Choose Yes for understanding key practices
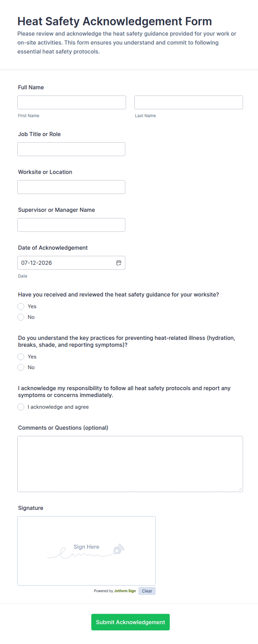Viewport: 258px width, 644px height. coord(21,356)
